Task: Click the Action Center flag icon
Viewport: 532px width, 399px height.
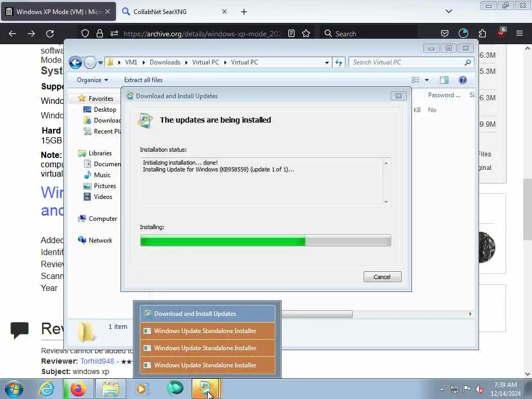Action: [x=467, y=389]
